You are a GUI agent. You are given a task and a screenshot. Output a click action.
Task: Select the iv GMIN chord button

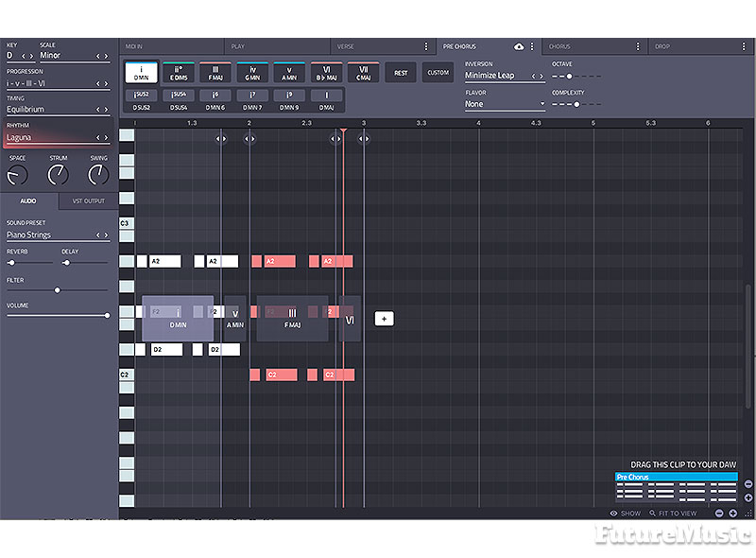[252, 73]
